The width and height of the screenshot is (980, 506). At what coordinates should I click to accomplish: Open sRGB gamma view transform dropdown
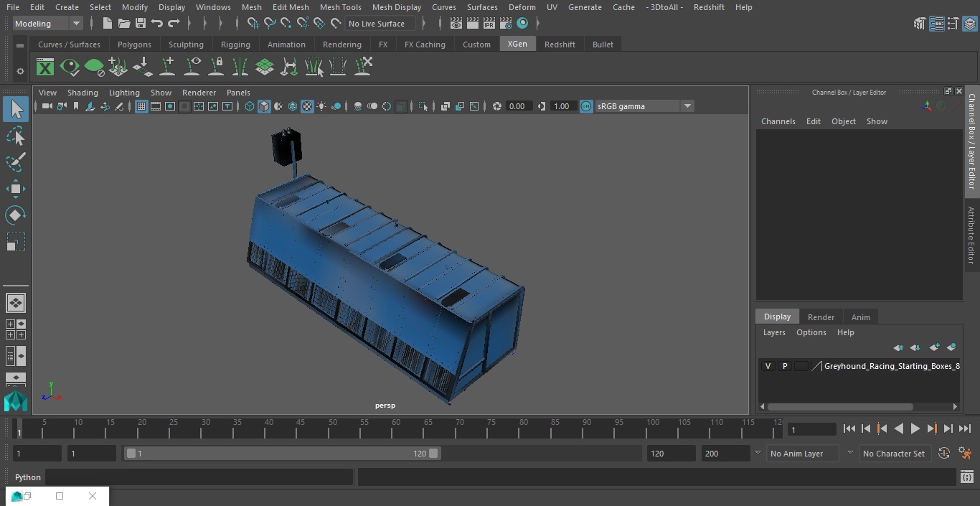[644, 106]
